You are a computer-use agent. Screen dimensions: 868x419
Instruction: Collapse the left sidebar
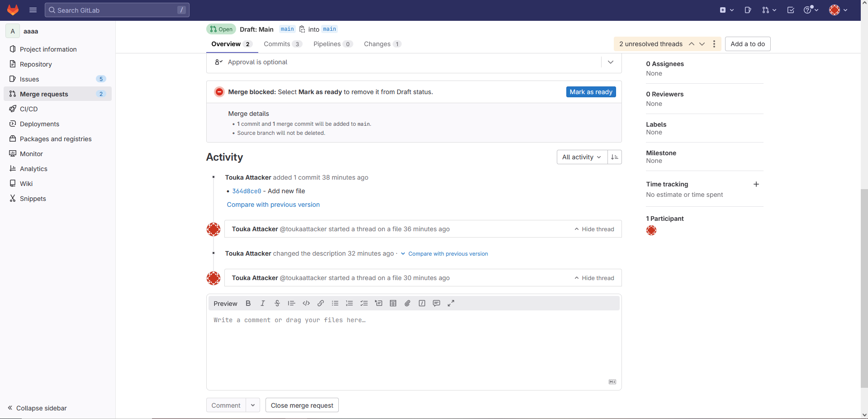37,408
